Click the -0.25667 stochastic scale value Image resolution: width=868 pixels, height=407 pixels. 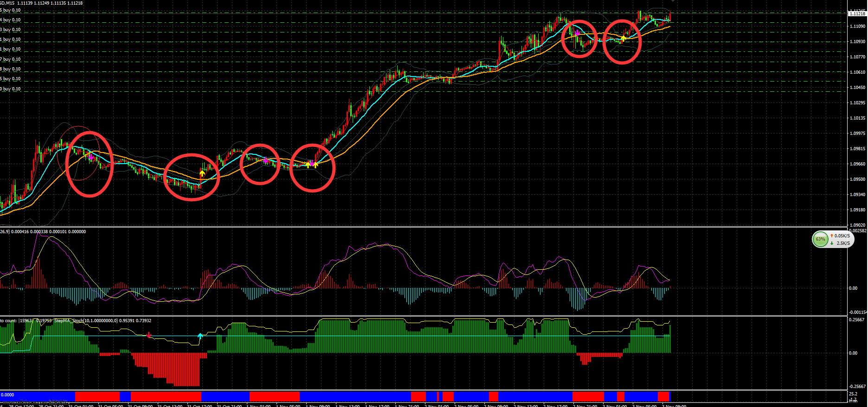pyautogui.click(x=857, y=387)
